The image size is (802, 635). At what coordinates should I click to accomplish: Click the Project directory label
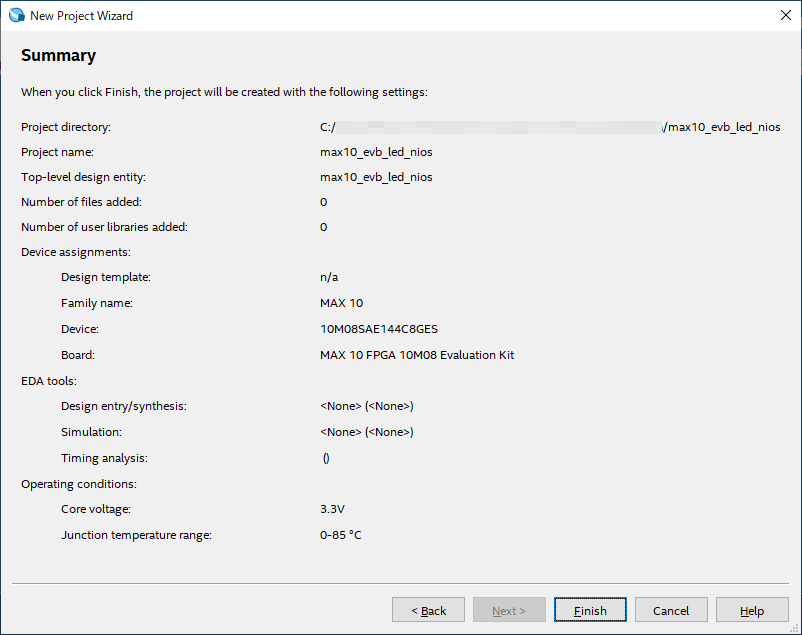(65, 127)
